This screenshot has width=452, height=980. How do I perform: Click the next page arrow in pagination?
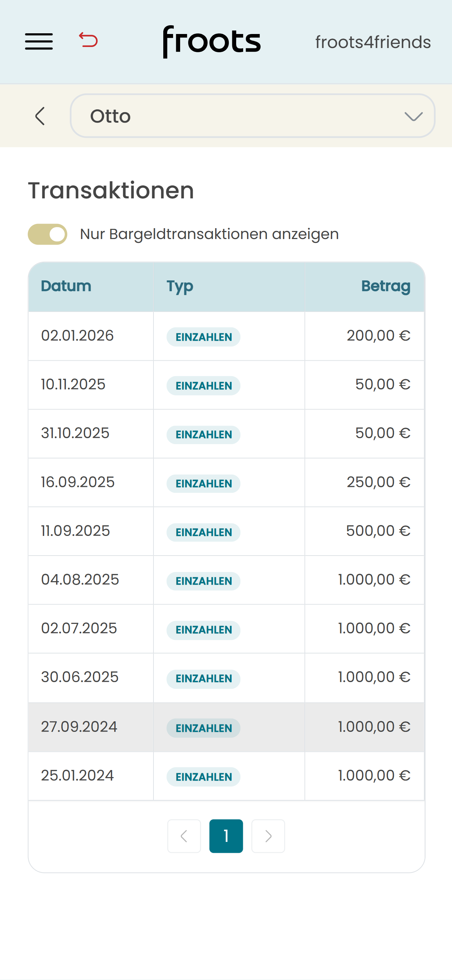[x=268, y=837]
